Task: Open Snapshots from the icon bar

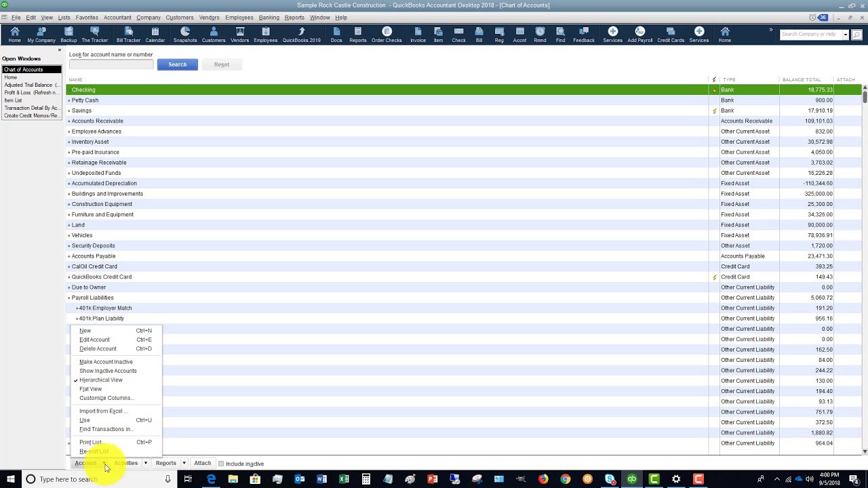Action: 185,35
